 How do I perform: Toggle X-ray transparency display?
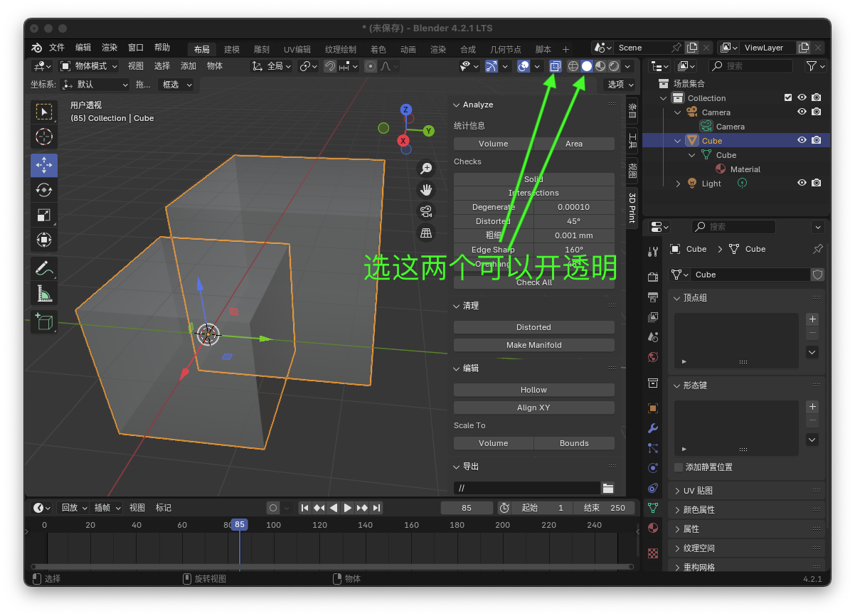556,66
